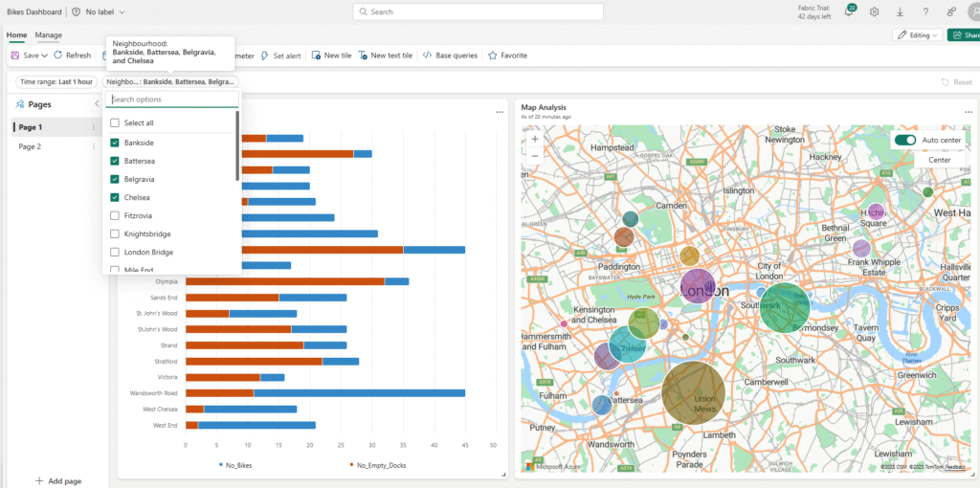Uncheck the Bankside neighbourhood option

click(115, 143)
